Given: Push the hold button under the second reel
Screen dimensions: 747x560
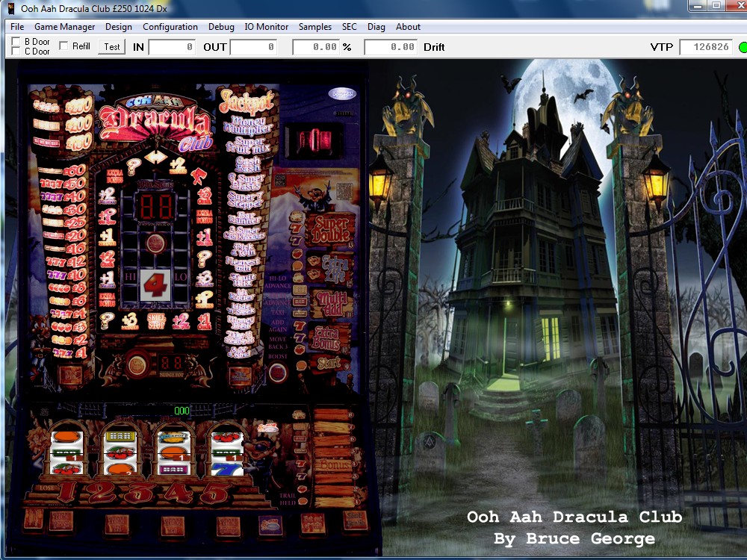Looking at the screenshot, I should 117,525.
